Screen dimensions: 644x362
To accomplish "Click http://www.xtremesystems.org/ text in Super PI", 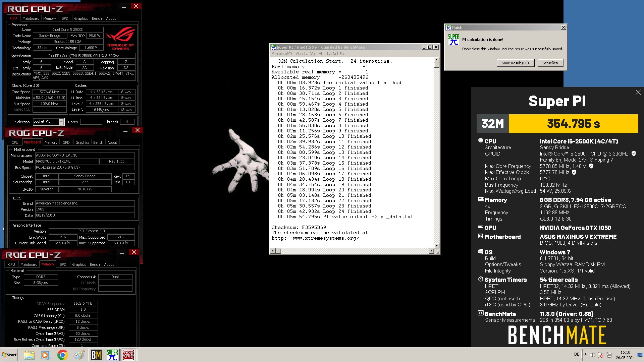I will click(315, 238).
